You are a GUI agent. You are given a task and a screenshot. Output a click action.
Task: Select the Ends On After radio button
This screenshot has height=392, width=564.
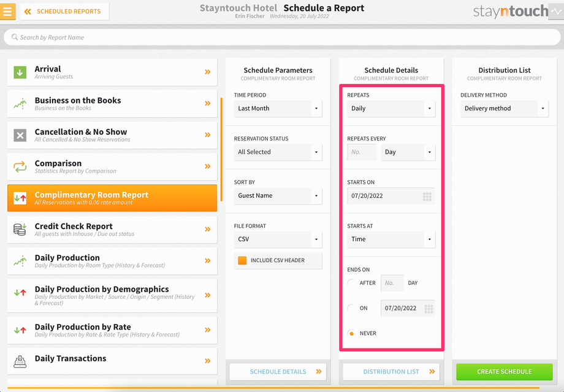tap(351, 283)
